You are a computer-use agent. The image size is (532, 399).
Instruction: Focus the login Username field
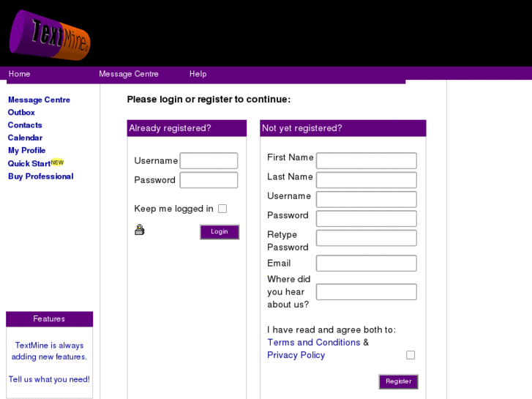click(x=209, y=161)
